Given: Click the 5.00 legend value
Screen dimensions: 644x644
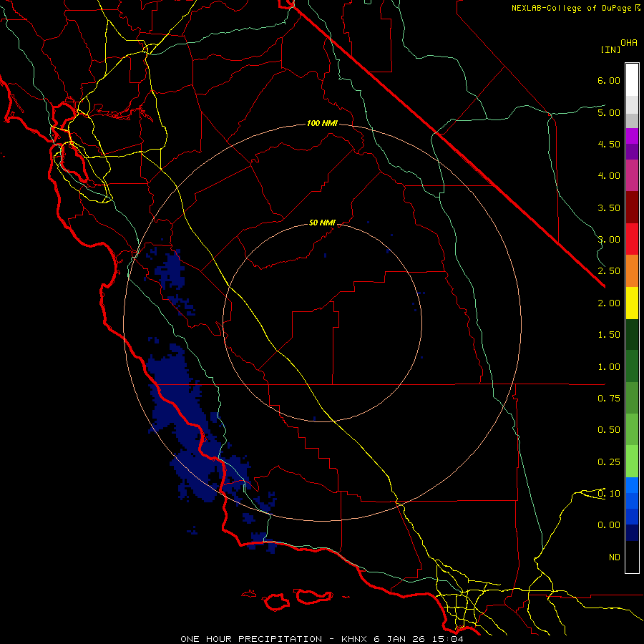Looking at the screenshot, I should pos(609,112).
